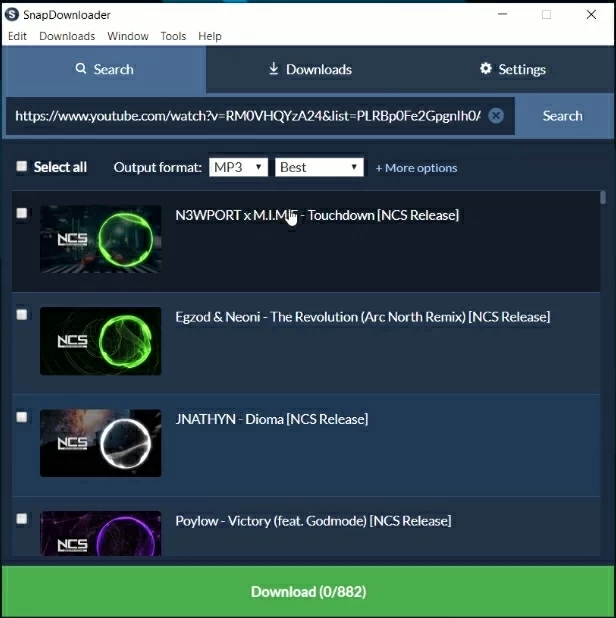Check the Poylow Victory track
This screenshot has height=618, width=616.
click(x=22, y=519)
